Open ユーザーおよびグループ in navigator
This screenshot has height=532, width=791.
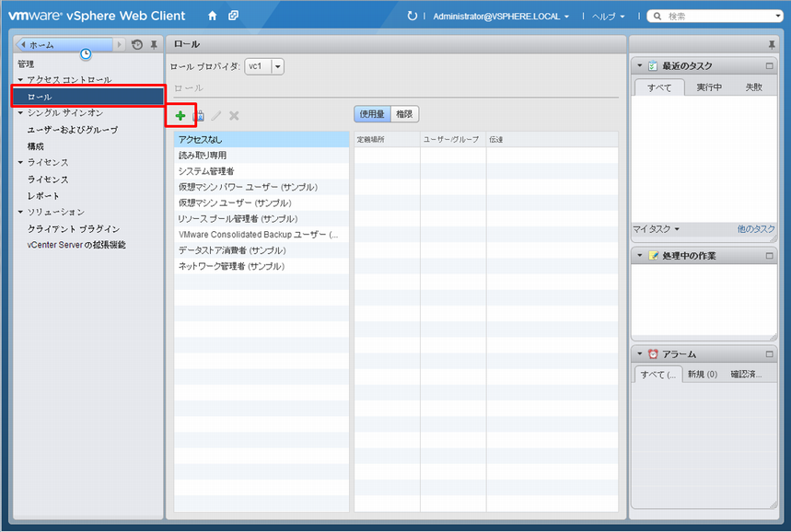point(73,130)
